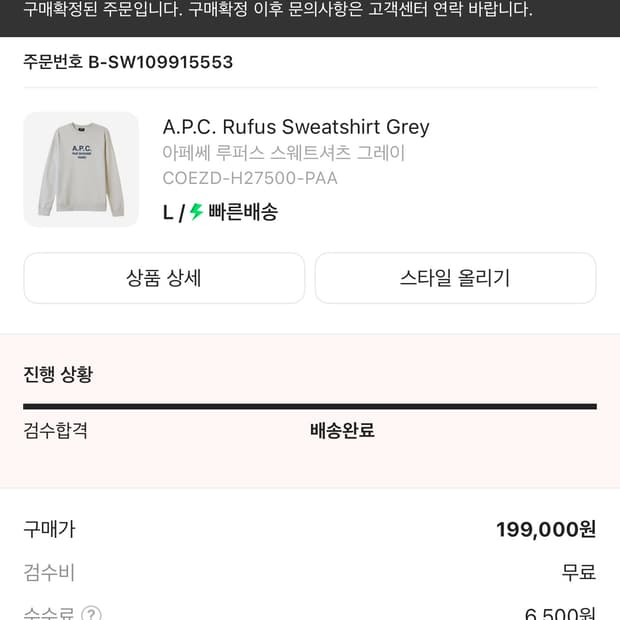Open the A.P.C. sweatshirt product thumbnail
Image resolution: width=620 pixels, height=620 pixels.
click(x=81, y=169)
